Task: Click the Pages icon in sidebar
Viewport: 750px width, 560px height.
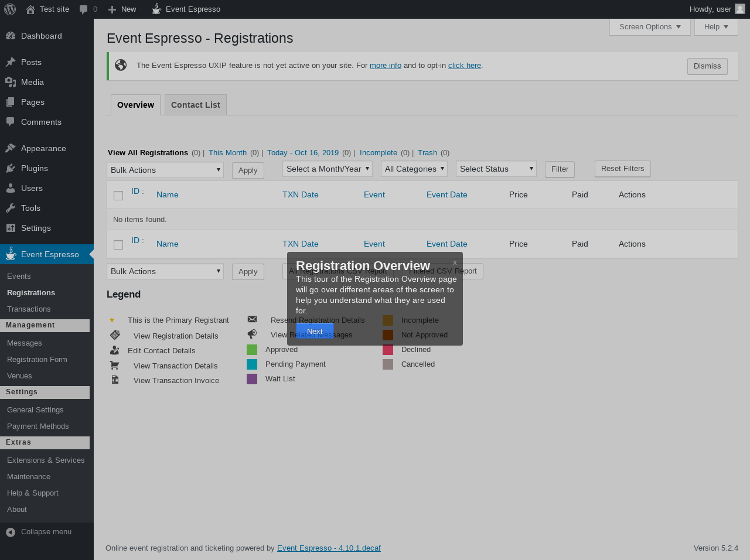Action: pos(11,102)
